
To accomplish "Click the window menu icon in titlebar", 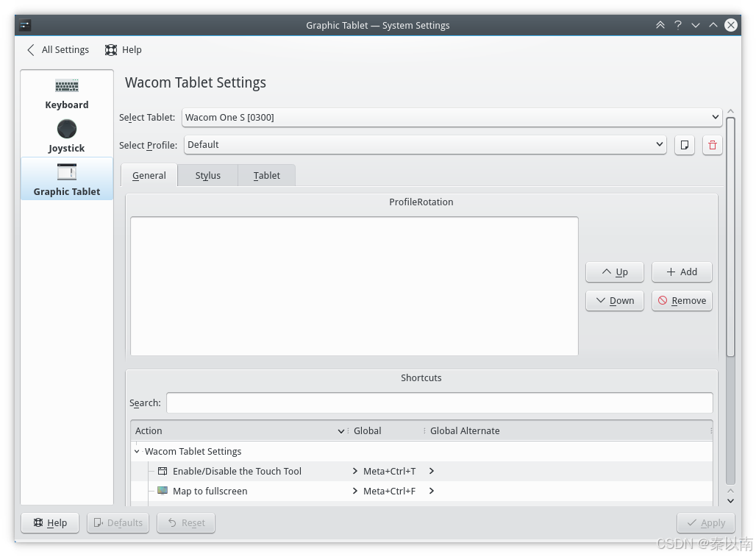I will point(25,25).
